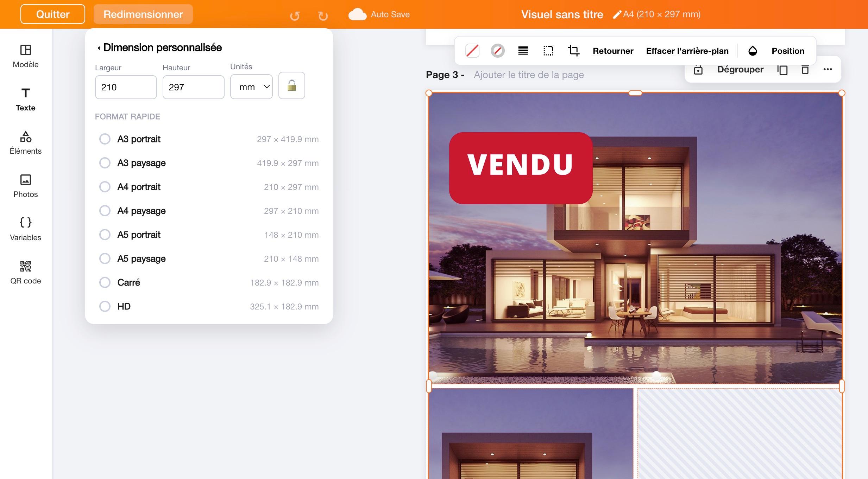Open the Position menu

click(788, 51)
